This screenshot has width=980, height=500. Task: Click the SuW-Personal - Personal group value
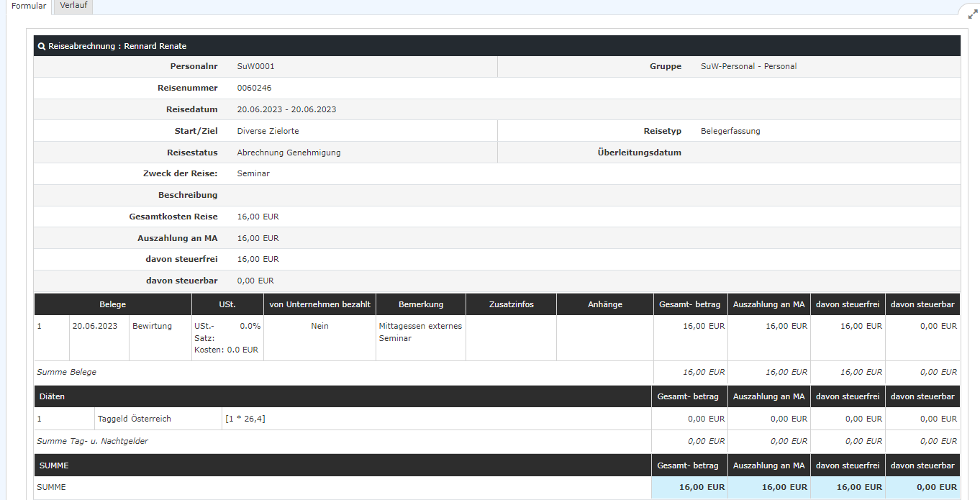point(748,66)
